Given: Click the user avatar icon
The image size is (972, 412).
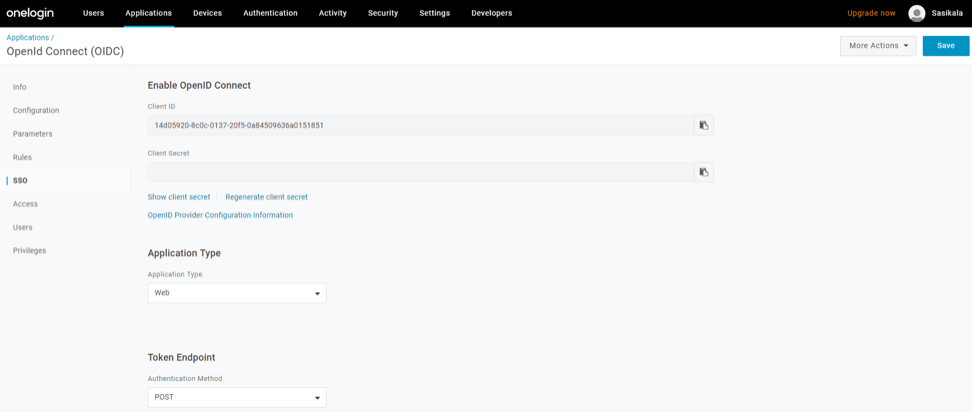Looking at the screenshot, I should point(916,13).
